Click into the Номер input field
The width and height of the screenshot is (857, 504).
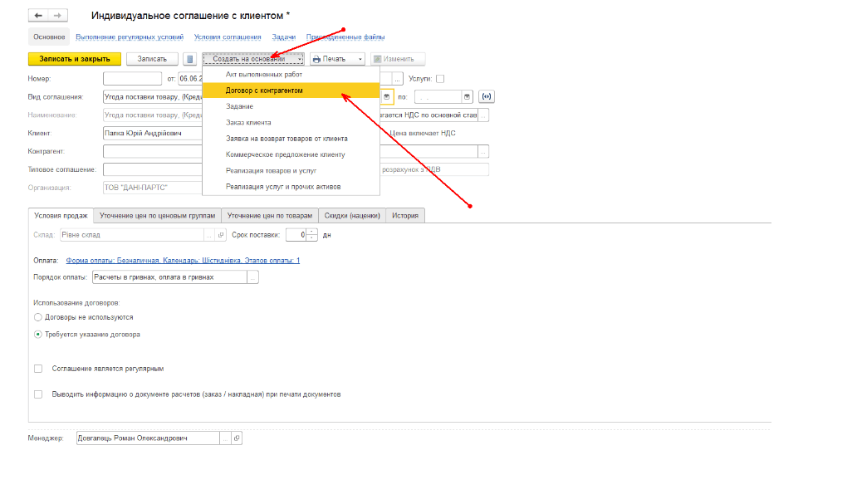[x=132, y=79]
